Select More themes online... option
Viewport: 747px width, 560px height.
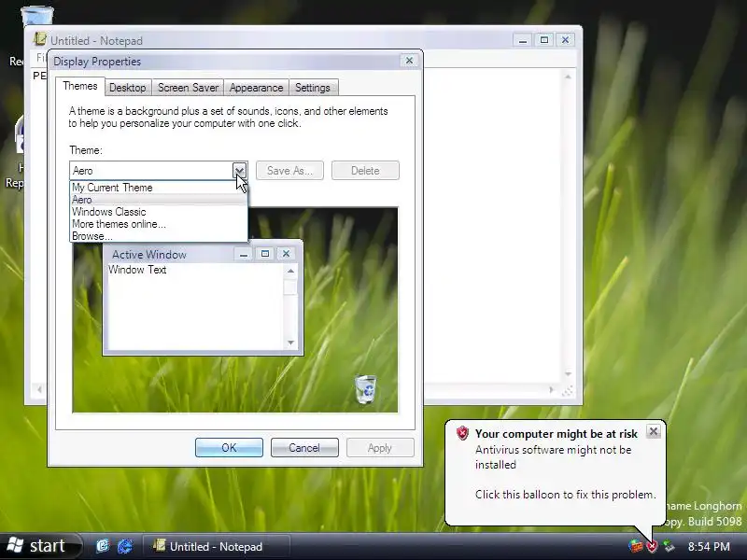159,224
